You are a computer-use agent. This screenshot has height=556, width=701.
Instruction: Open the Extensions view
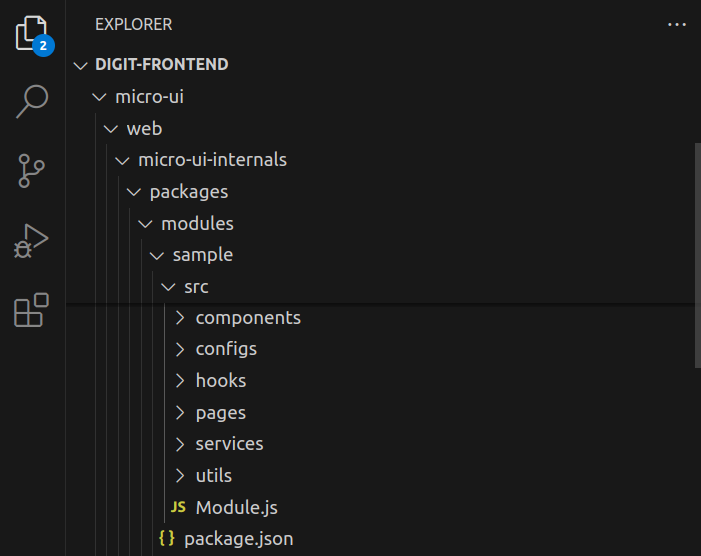(31, 310)
